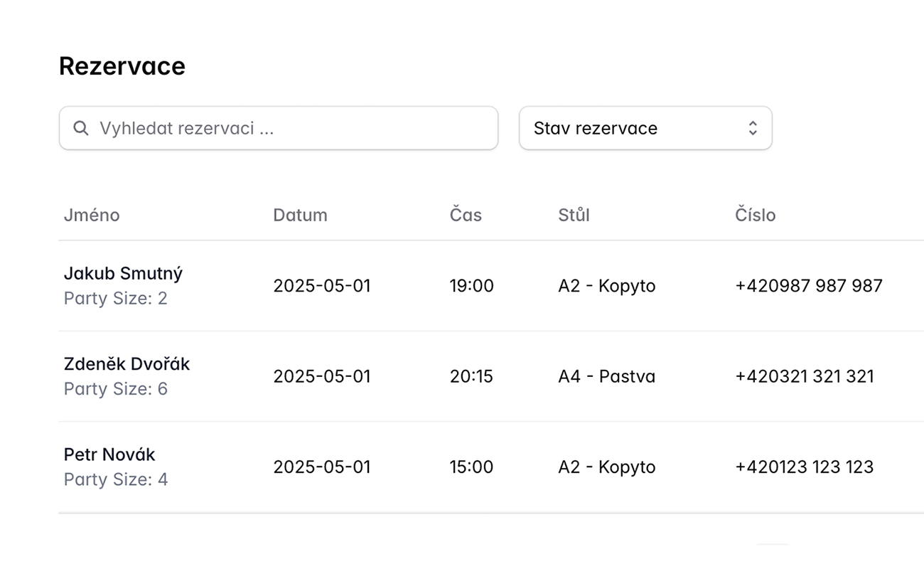
Task: Click the Číslo column header
Action: [x=755, y=215]
